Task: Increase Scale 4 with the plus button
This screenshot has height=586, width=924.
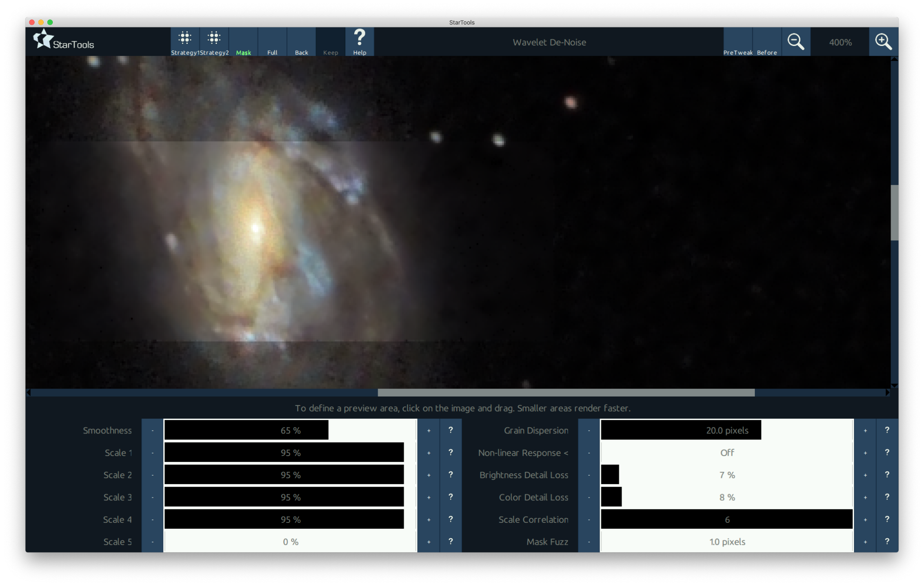Action: click(429, 519)
